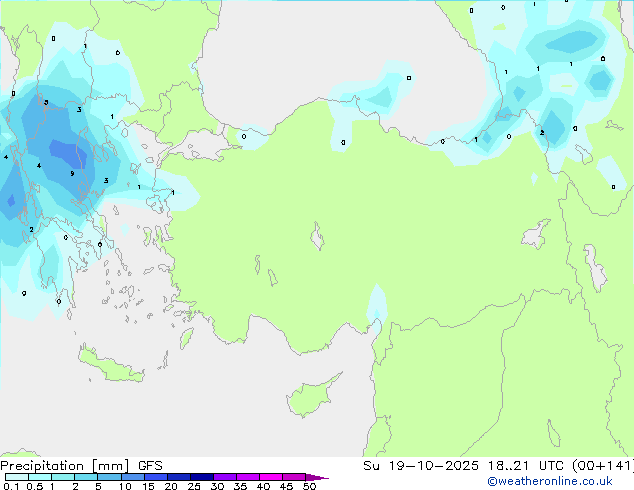Click the 'Precipitation [mm] GFS' title text
The image size is (634, 490).
point(81,466)
